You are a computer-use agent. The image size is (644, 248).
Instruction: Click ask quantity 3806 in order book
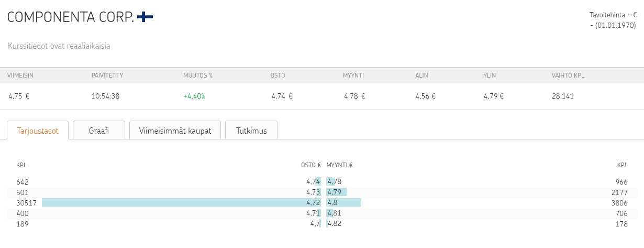tap(620, 203)
